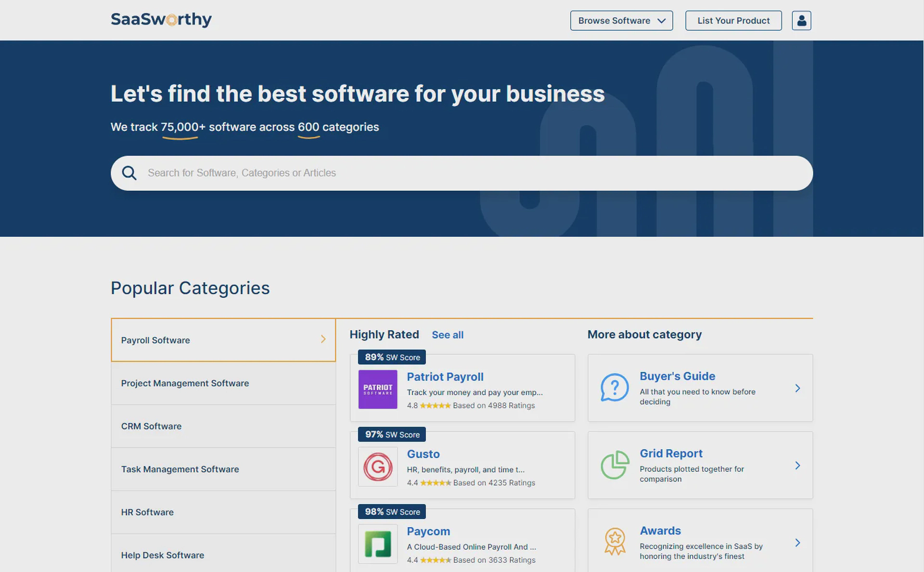
Task: Click the SaaSworthy logo
Action: 161,20
